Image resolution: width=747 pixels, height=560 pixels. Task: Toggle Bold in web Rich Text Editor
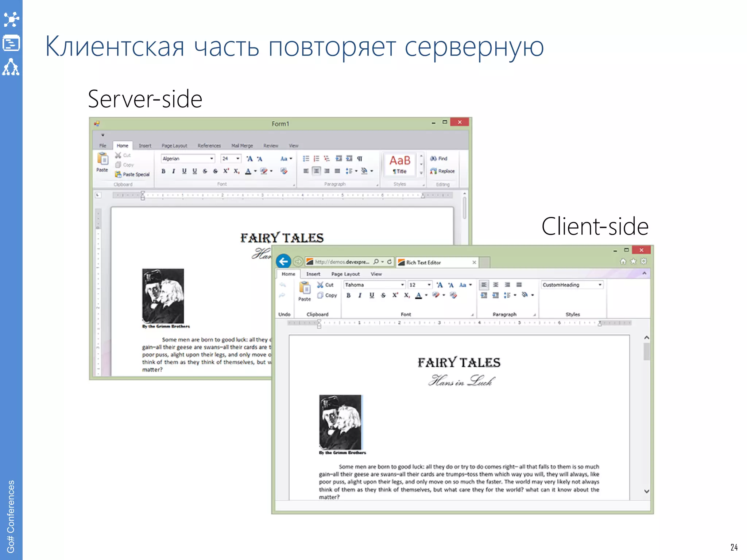348,295
